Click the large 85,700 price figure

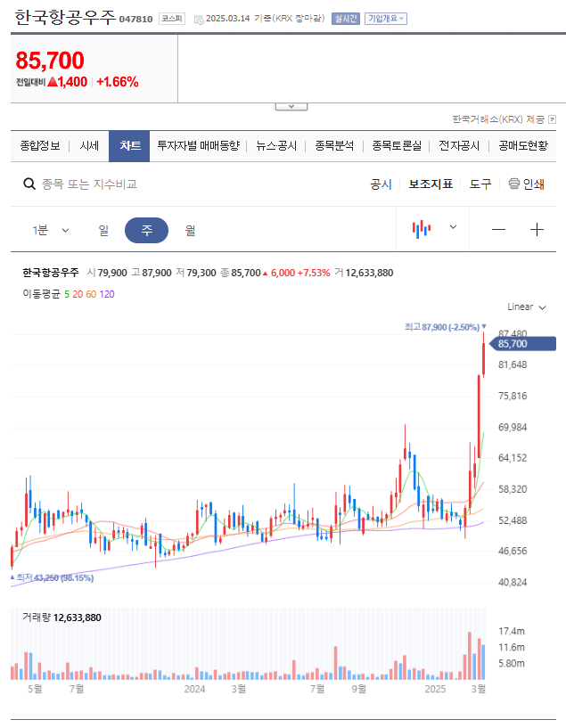coord(50,61)
